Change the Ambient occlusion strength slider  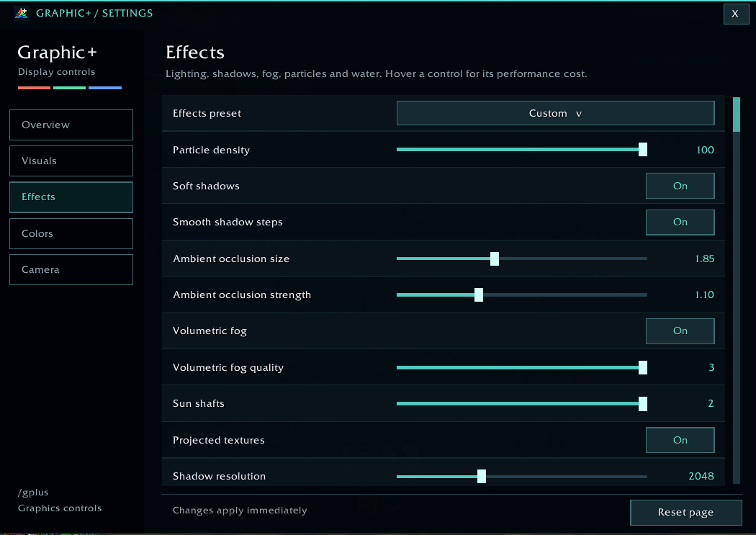click(x=522, y=295)
